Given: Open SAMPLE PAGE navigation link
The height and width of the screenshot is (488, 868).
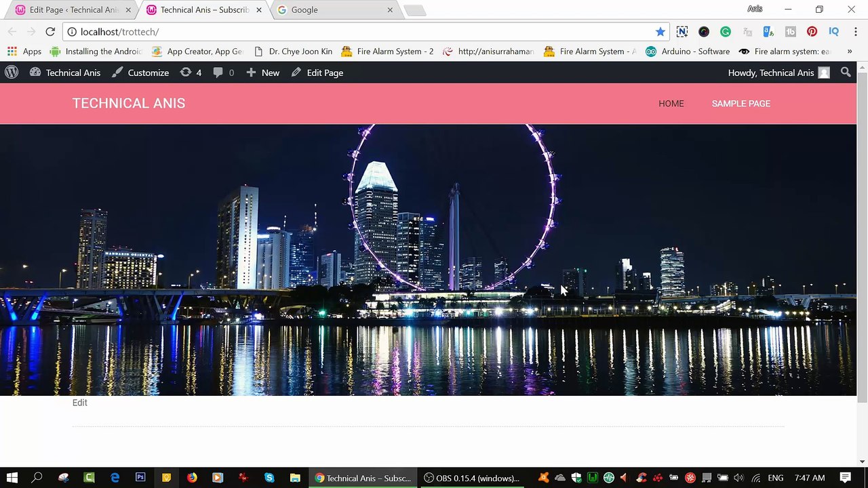Looking at the screenshot, I should click(x=741, y=104).
